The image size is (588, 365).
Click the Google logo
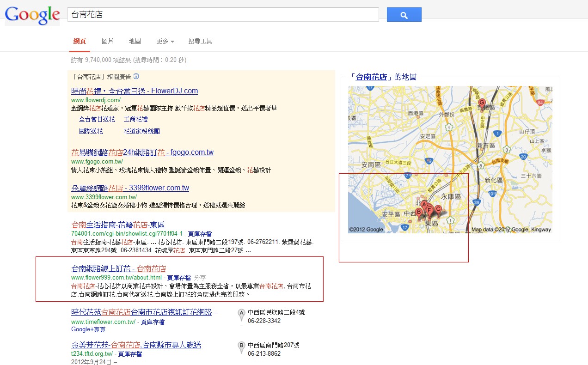point(32,15)
